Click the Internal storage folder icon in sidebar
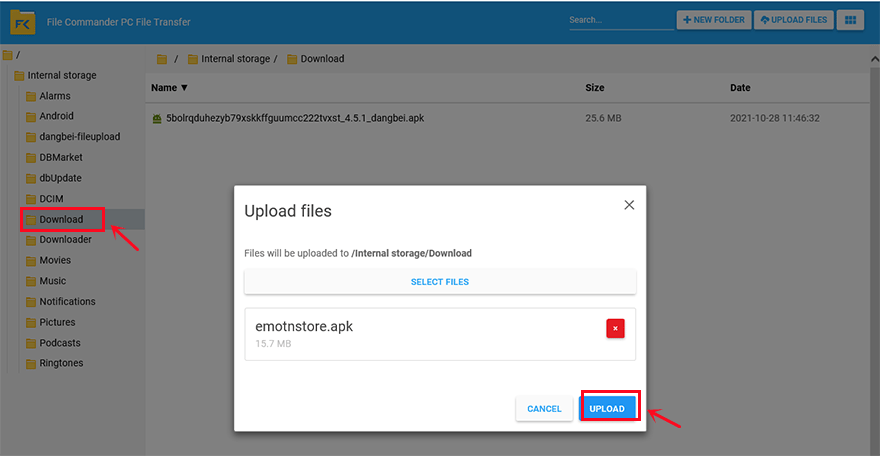This screenshot has height=456, width=880. coord(19,76)
